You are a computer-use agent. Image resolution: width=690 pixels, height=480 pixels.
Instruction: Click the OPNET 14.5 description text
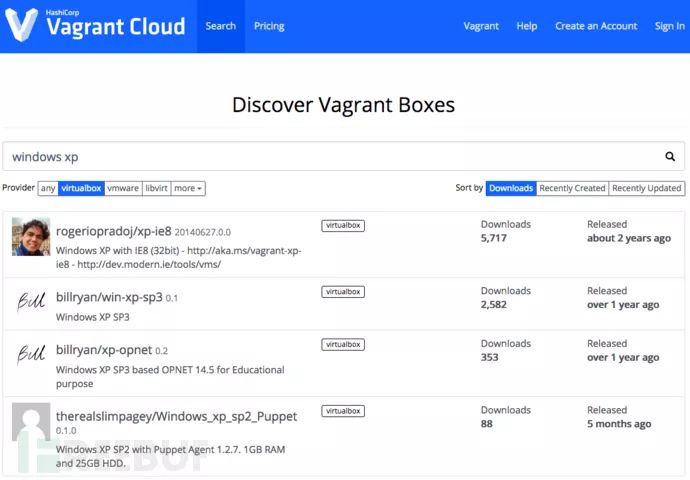170,377
